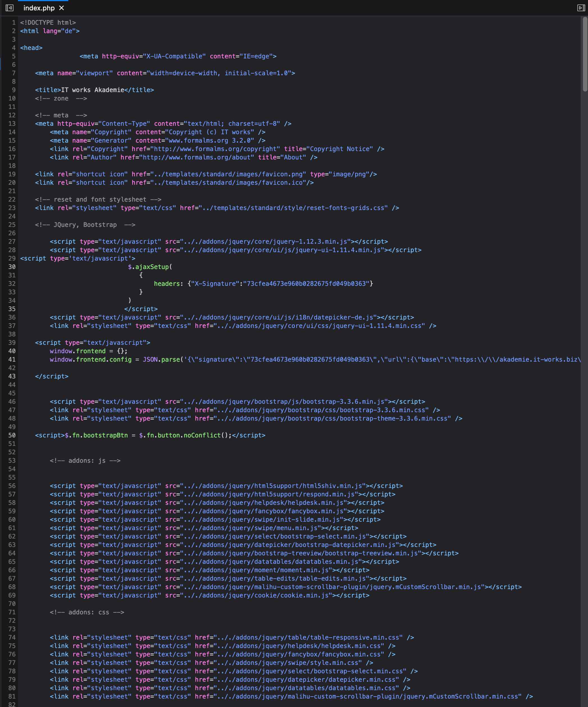Place cursor in the IT works Akademie title
The height and width of the screenshot is (707, 588).
coord(93,90)
